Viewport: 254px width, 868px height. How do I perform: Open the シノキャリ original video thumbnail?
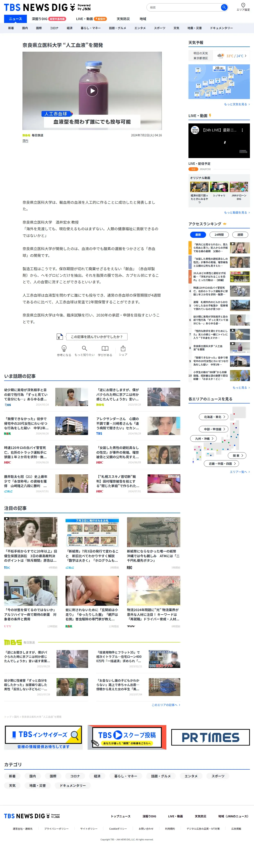tap(219, 187)
